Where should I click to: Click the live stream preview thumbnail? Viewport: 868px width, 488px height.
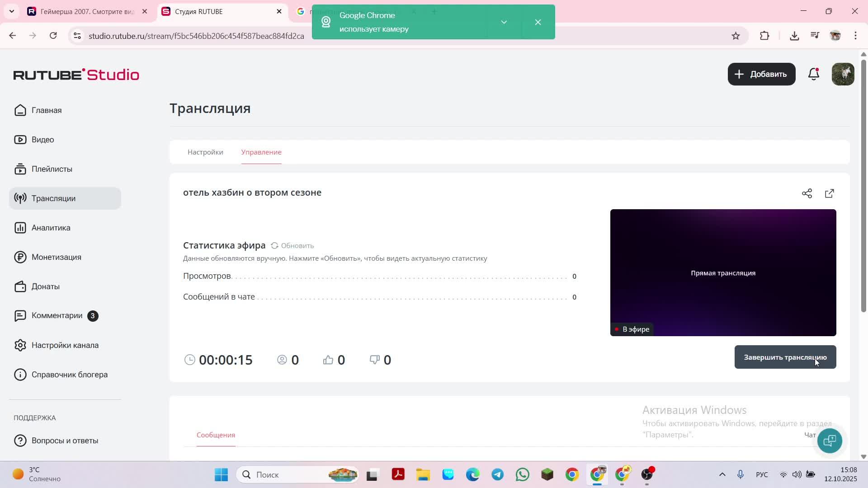point(723,272)
